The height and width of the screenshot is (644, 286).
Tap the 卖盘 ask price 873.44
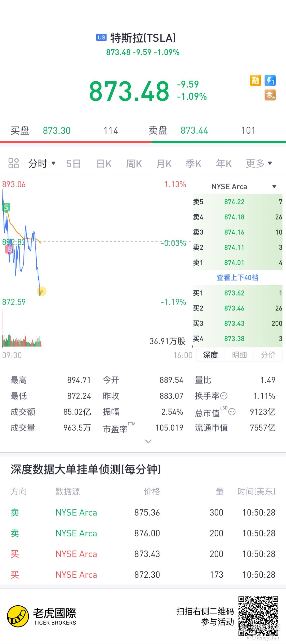194,131
